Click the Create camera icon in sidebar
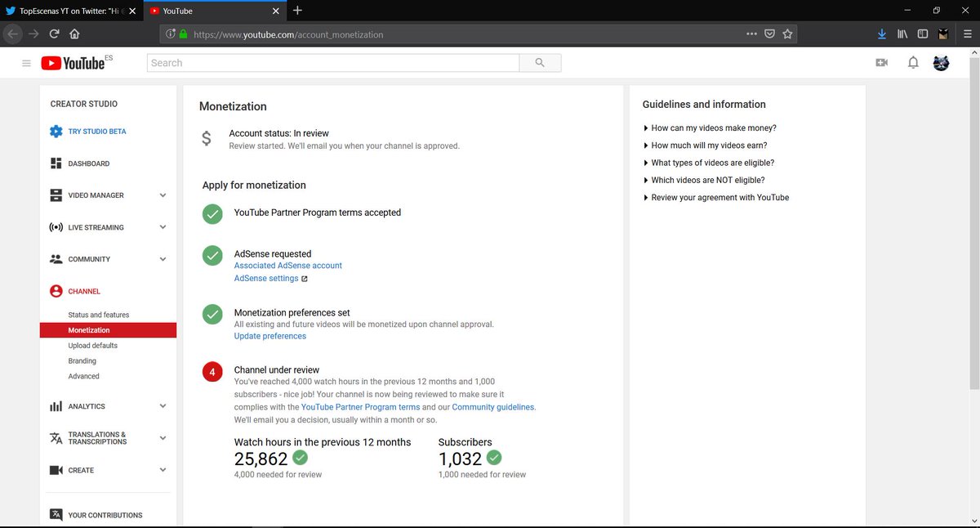Screen dimensions: 980x528 click(x=56, y=470)
